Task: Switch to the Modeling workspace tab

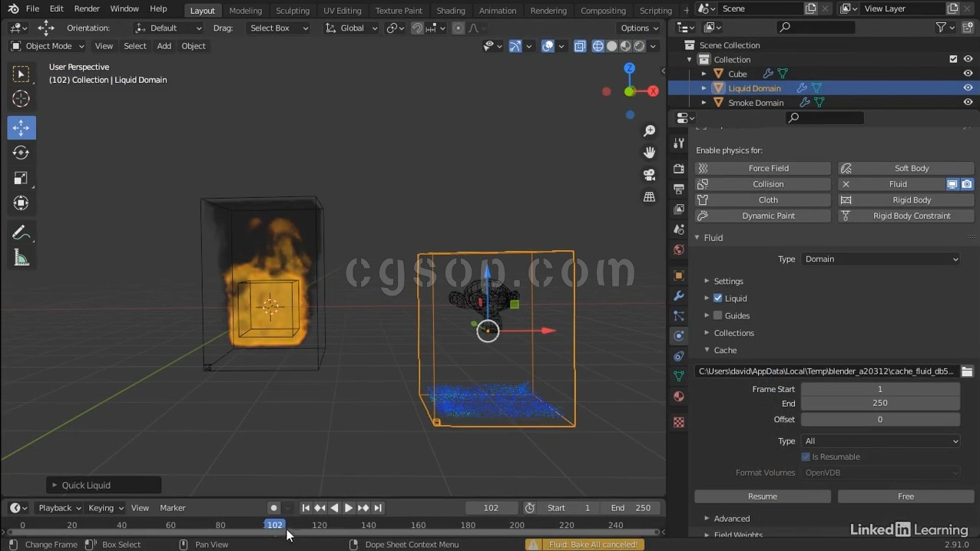Action: tap(246, 10)
